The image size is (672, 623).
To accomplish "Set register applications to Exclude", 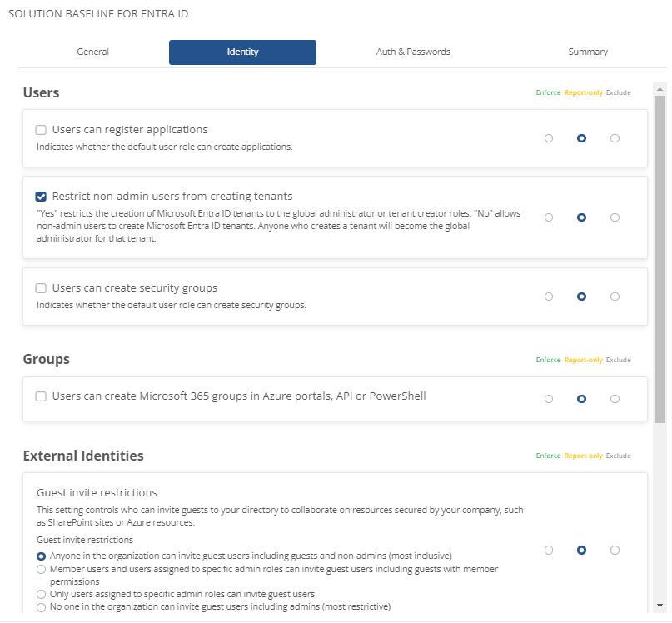I will (x=615, y=138).
